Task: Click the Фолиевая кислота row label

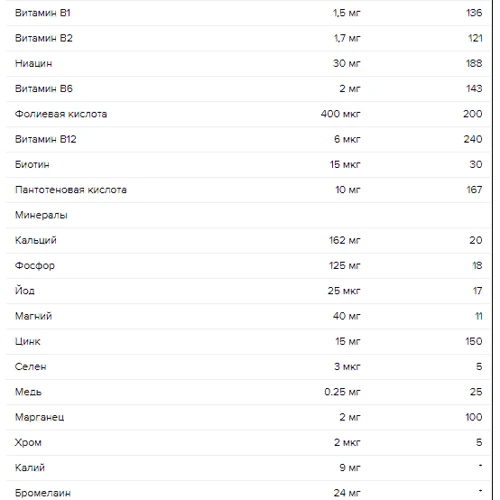Action: pos(61,114)
